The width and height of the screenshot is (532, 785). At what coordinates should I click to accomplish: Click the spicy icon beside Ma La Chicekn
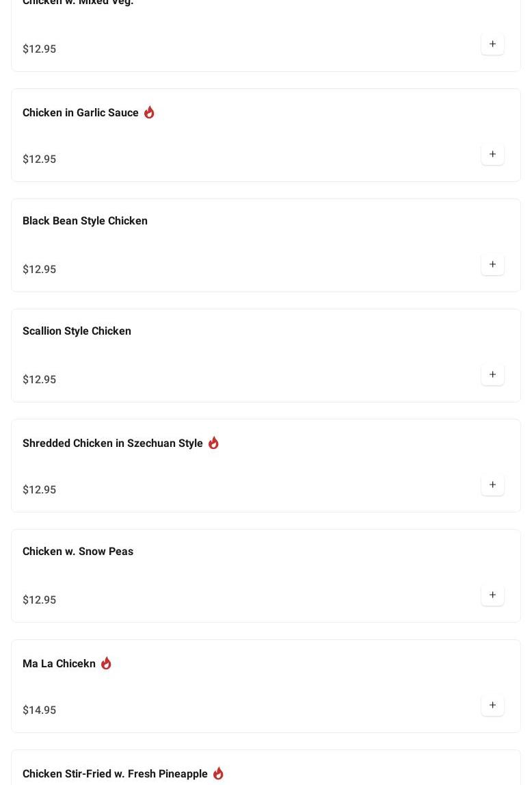(106, 663)
